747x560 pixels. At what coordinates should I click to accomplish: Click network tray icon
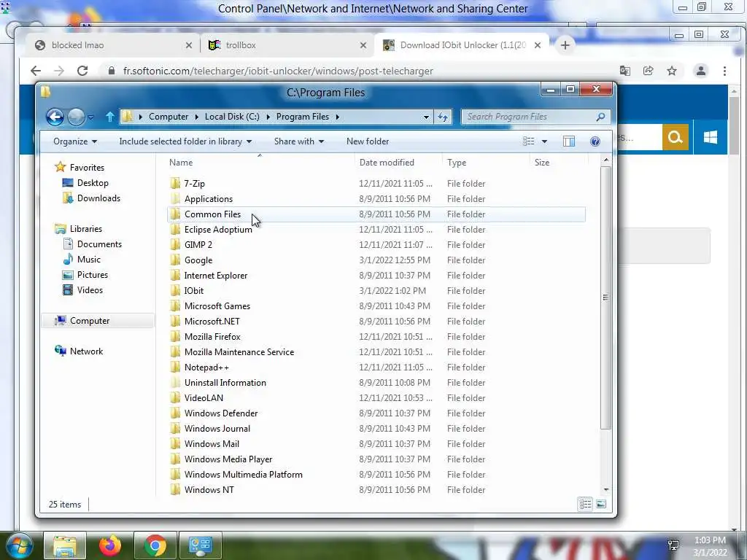click(673, 545)
